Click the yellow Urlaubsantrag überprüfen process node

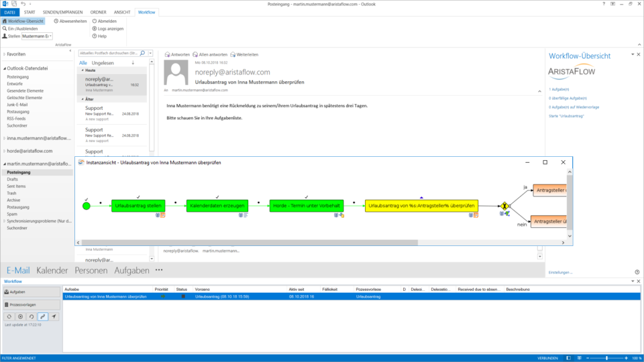pos(421,206)
